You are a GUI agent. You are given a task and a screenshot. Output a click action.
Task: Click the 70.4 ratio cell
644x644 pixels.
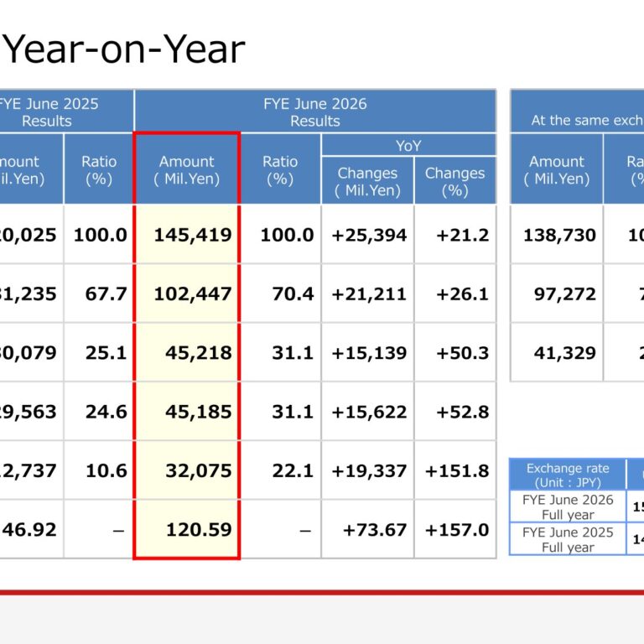click(x=281, y=293)
